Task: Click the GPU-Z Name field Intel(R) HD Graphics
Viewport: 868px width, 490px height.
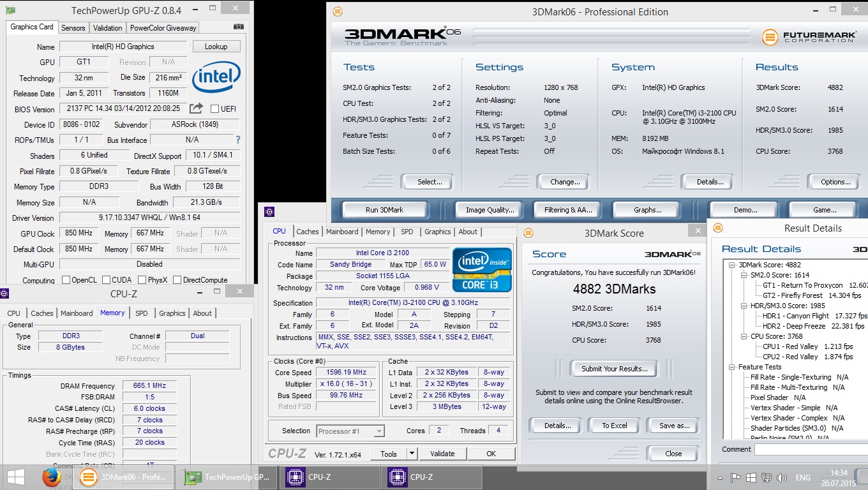Action: tap(123, 47)
